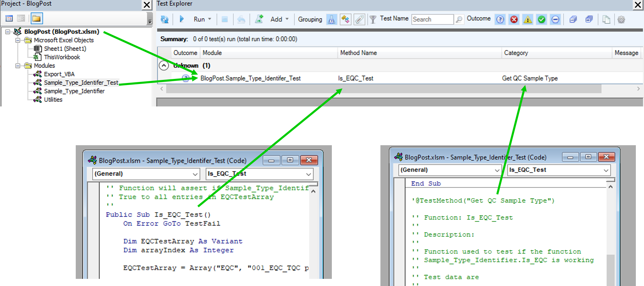Toggle the Passed outcome filter
The width and height of the screenshot is (644, 286).
point(541,19)
